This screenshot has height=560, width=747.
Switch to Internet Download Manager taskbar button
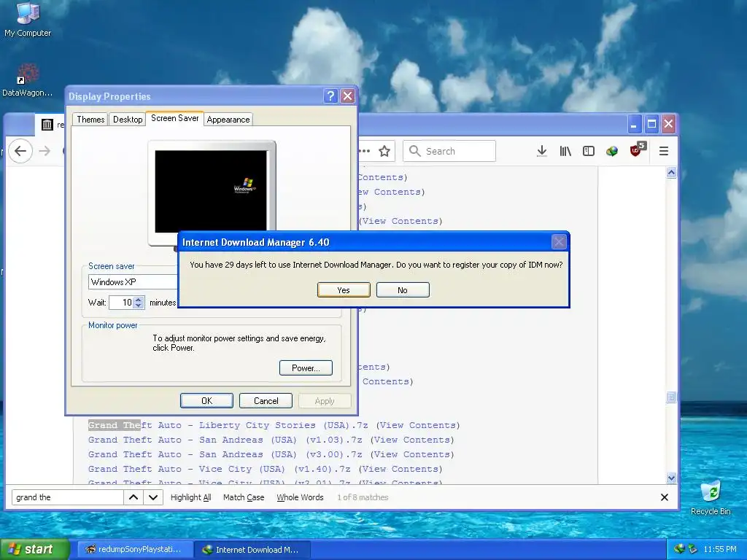[x=252, y=550]
